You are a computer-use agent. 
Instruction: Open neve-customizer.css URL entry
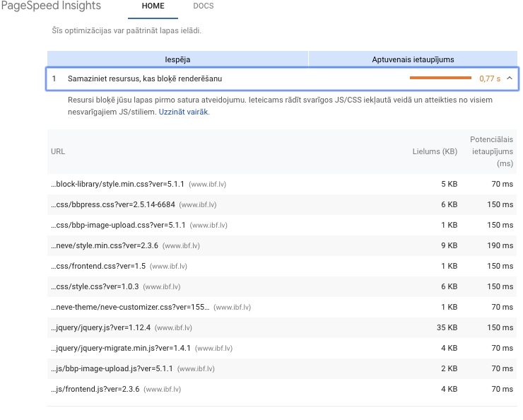point(130,307)
